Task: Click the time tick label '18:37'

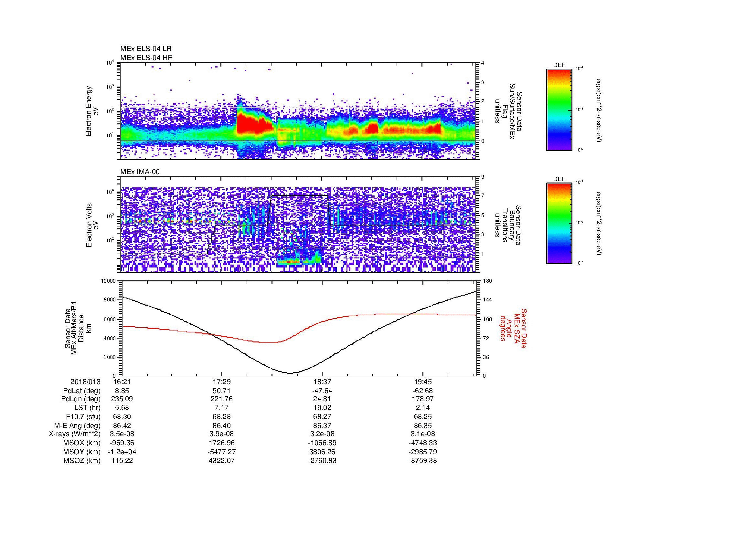Action: [322, 382]
